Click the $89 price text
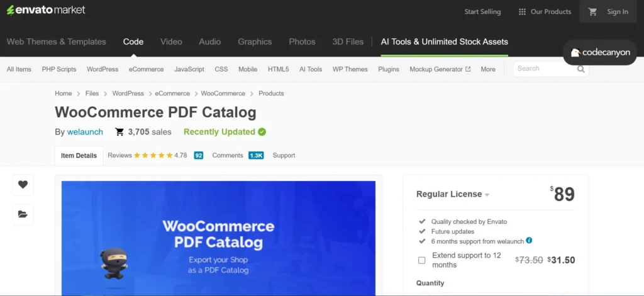 (x=562, y=194)
